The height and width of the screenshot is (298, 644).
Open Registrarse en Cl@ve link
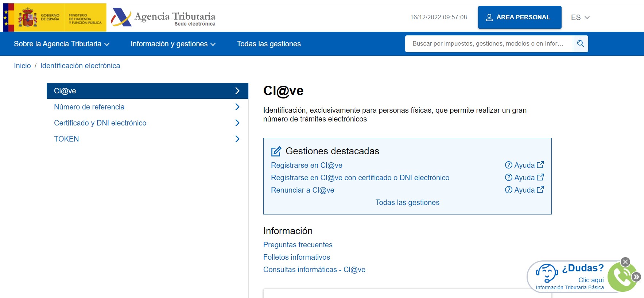coord(307,165)
